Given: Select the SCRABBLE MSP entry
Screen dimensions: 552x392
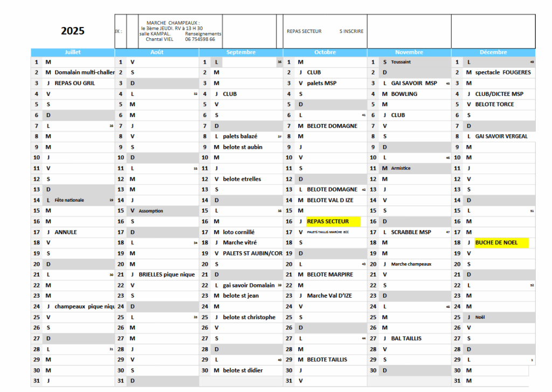Looking at the screenshot, I should click(x=411, y=232).
